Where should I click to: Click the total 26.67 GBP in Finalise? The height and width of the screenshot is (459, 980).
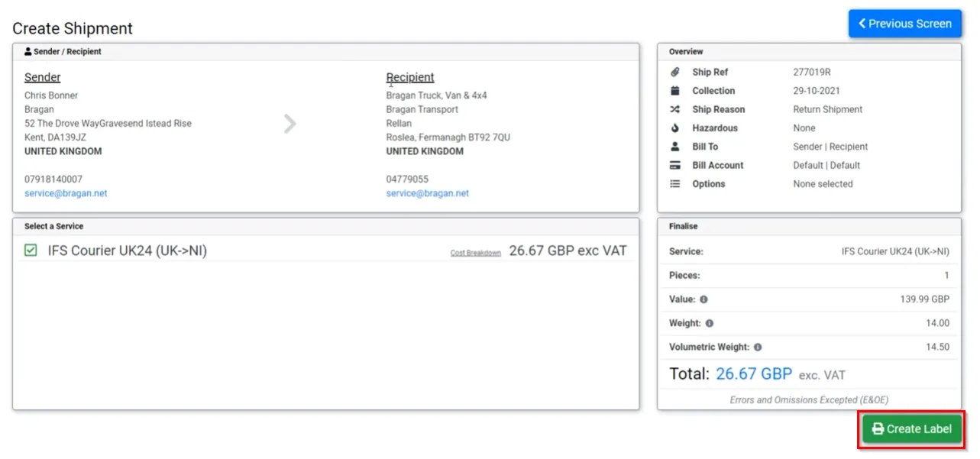(x=754, y=374)
